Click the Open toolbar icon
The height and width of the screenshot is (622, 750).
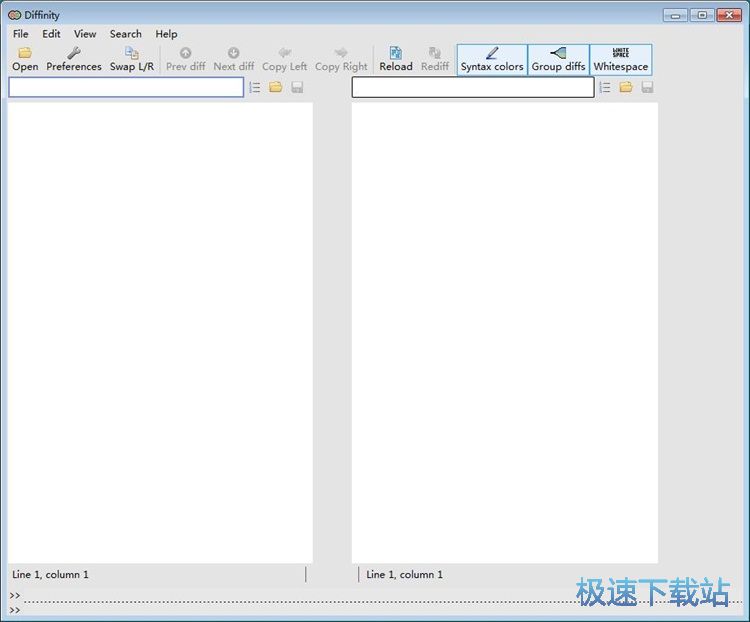[25, 59]
